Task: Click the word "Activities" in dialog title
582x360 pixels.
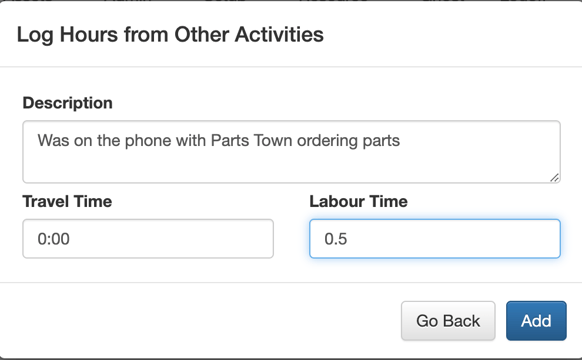Action: tap(279, 35)
